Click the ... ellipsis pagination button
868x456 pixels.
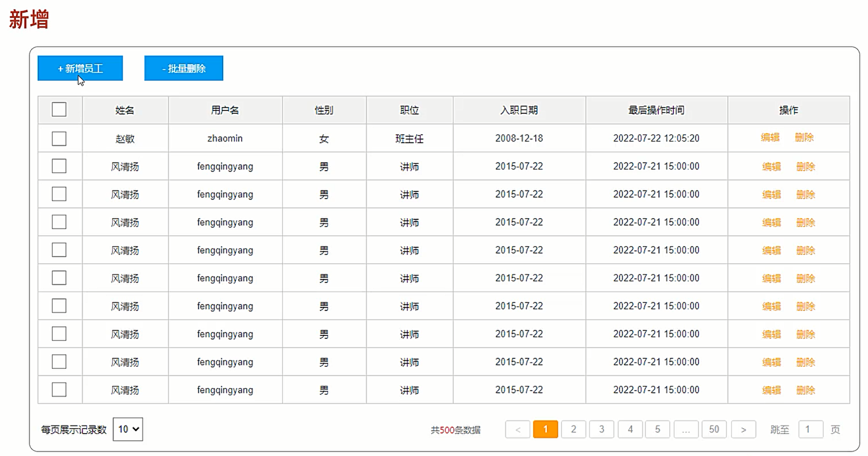click(x=686, y=429)
